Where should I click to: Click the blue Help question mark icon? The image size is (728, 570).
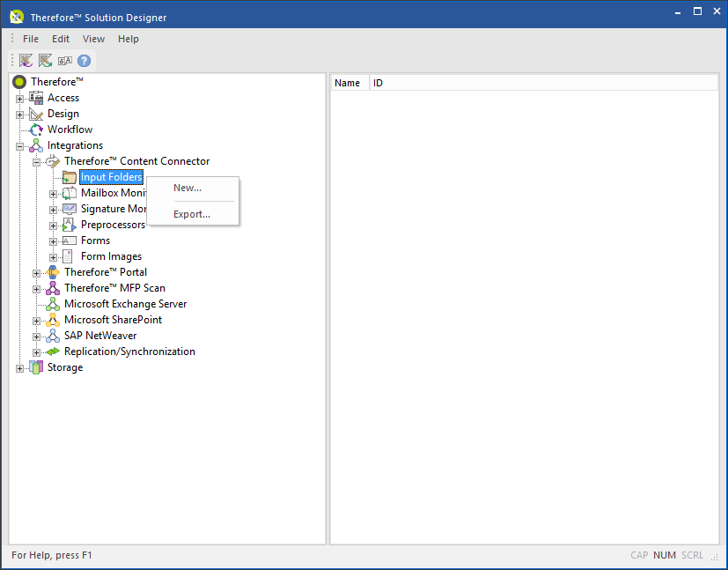click(84, 60)
